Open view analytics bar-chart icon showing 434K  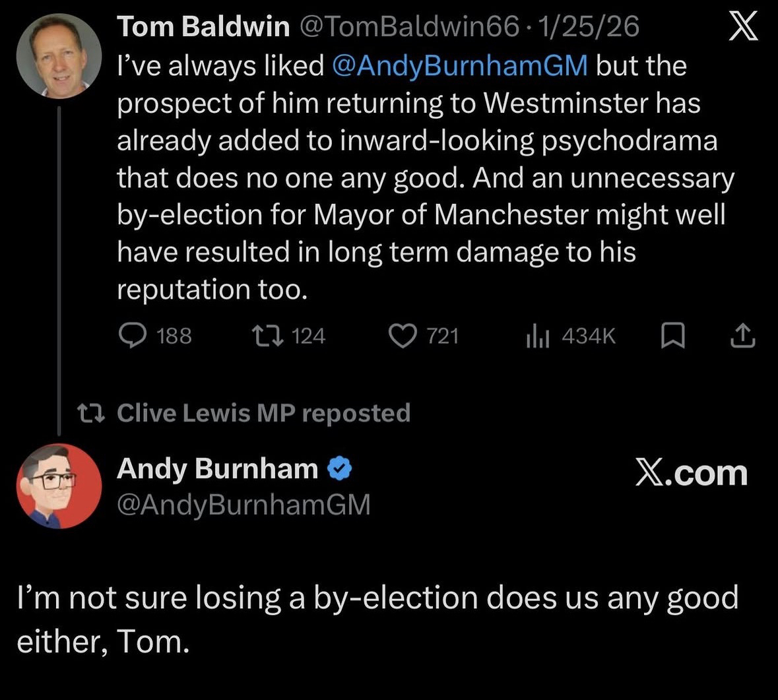click(538, 336)
